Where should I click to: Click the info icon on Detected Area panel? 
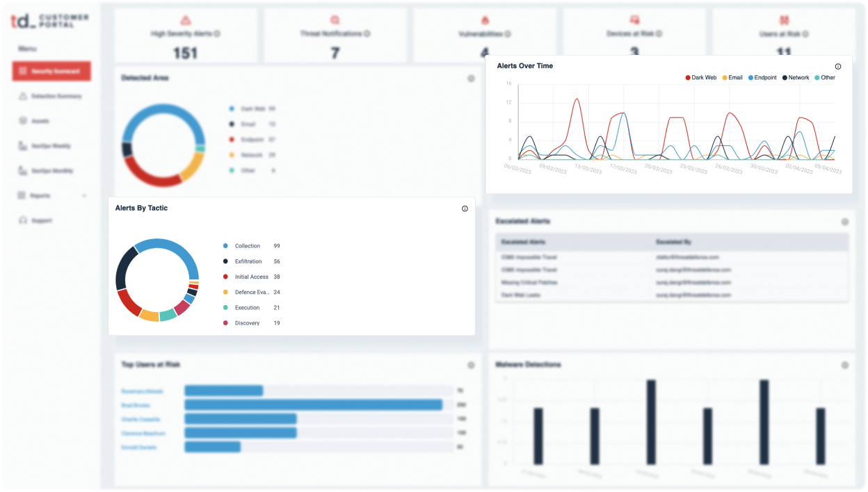[471, 79]
